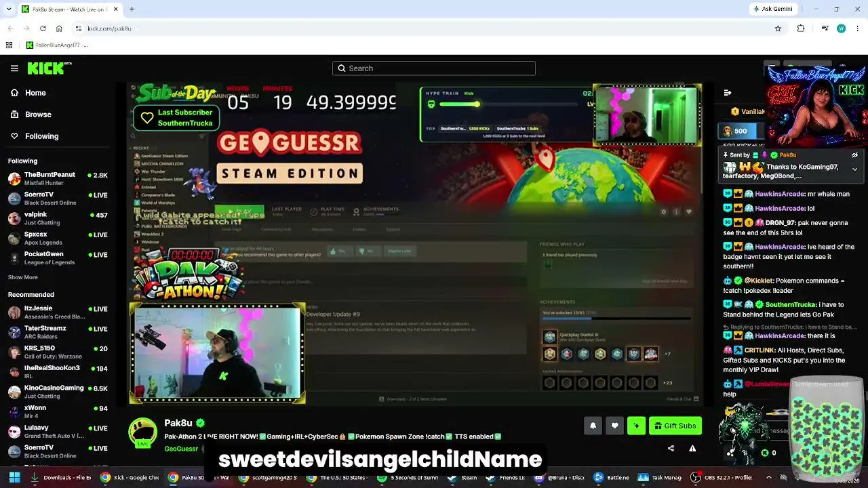Click the green KICKs gift button

[x=636, y=426]
